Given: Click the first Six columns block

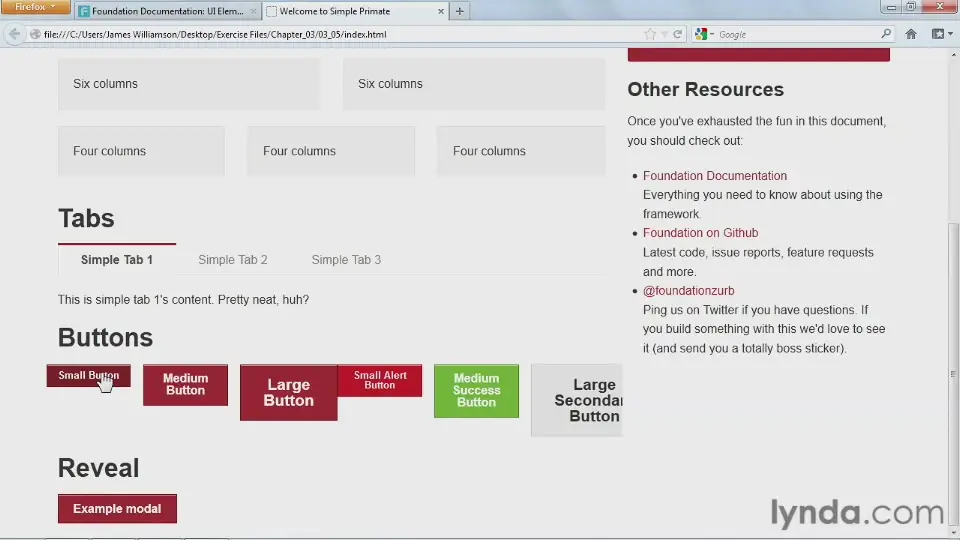Looking at the screenshot, I should click(189, 84).
